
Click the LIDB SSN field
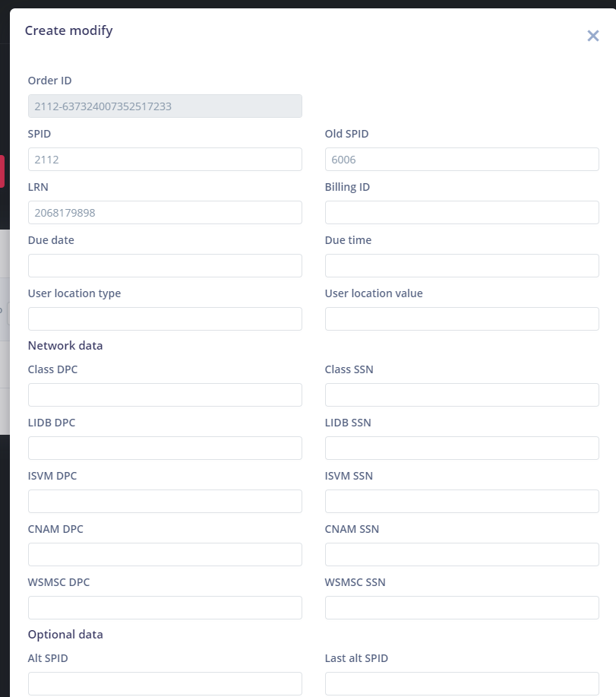coord(462,448)
